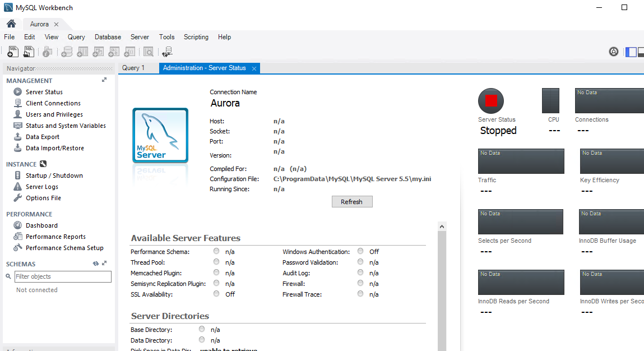The height and width of the screenshot is (351, 644).
Task: Open Performance Reports in Navigator
Action: click(56, 237)
